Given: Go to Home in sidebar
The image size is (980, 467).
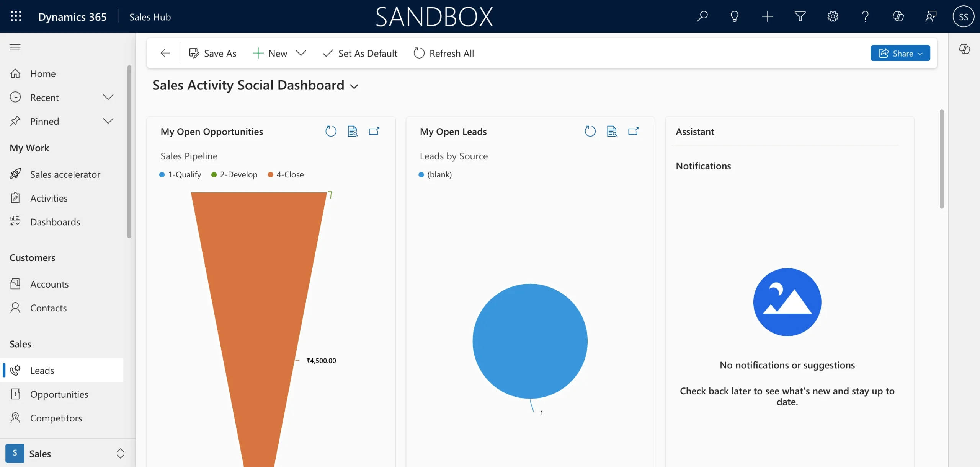Looking at the screenshot, I should click(x=62, y=73).
